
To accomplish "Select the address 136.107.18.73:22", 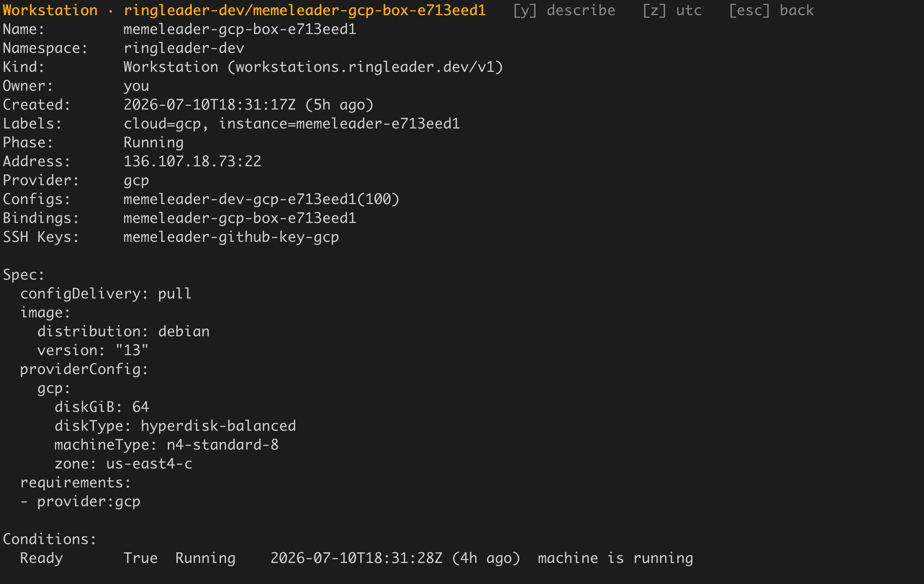I will [192, 161].
